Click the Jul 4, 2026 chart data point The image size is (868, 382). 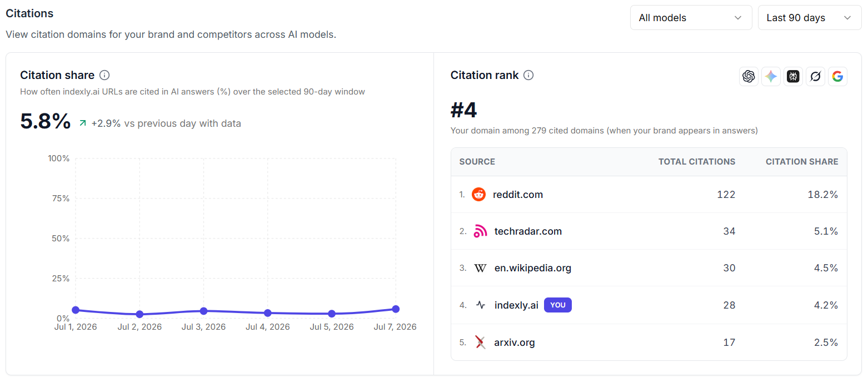tap(268, 313)
